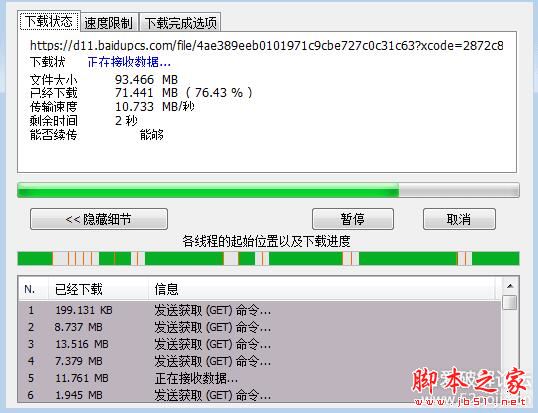This screenshot has width=538, height=413.
Task: Select thread row 2 with 8.737 MB
Action: tap(260, 327)
